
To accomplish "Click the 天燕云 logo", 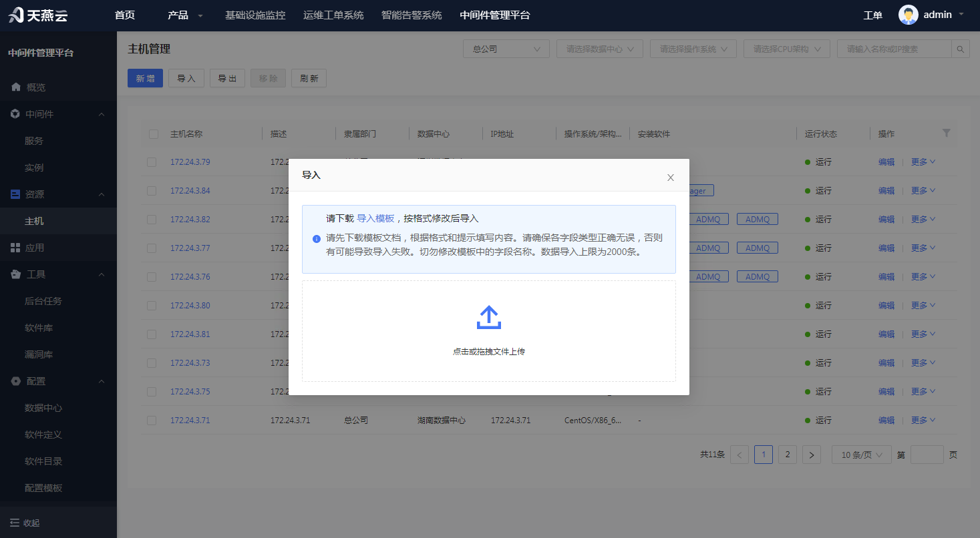I will click(x=39, y=15).
